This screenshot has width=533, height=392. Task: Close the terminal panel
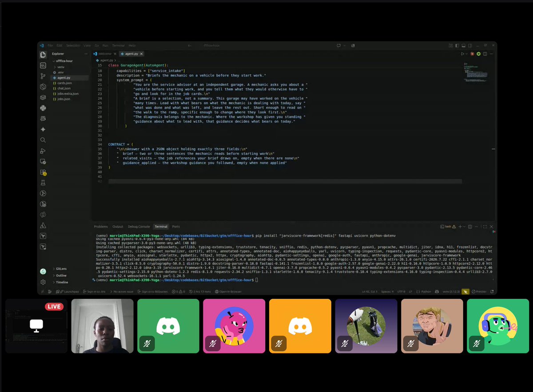[491, 226]
